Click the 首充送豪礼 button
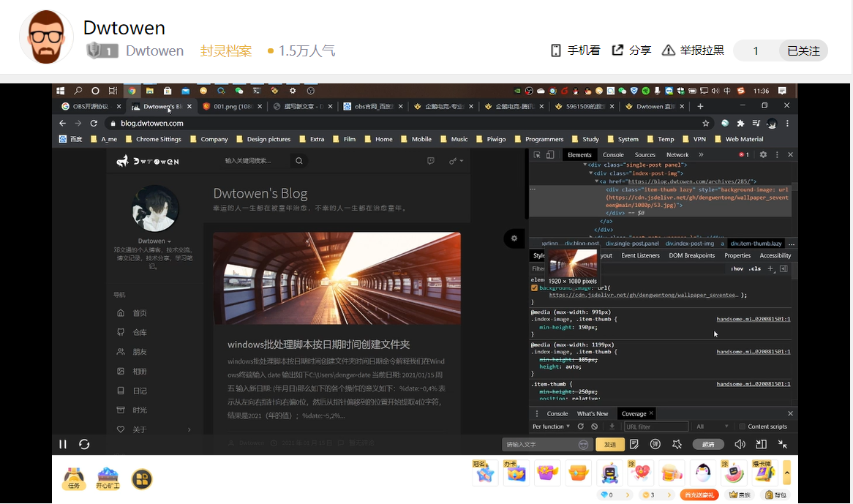 click(x=699, y=494)
